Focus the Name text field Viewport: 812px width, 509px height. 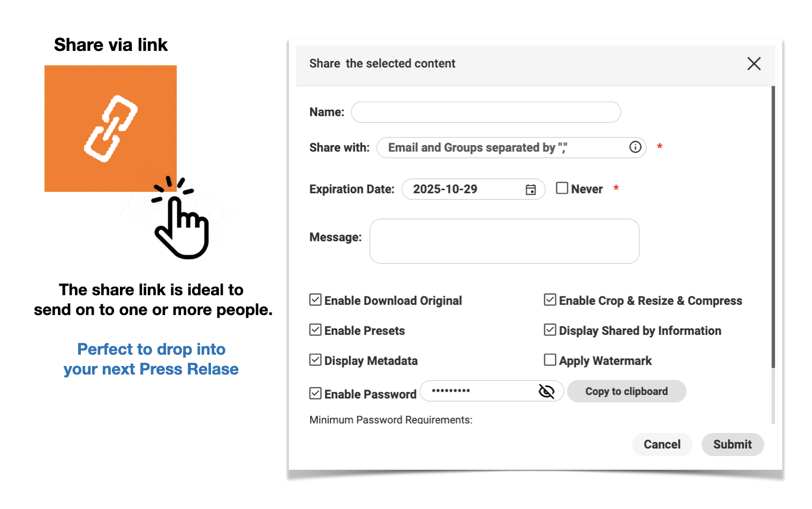point(485,113)
